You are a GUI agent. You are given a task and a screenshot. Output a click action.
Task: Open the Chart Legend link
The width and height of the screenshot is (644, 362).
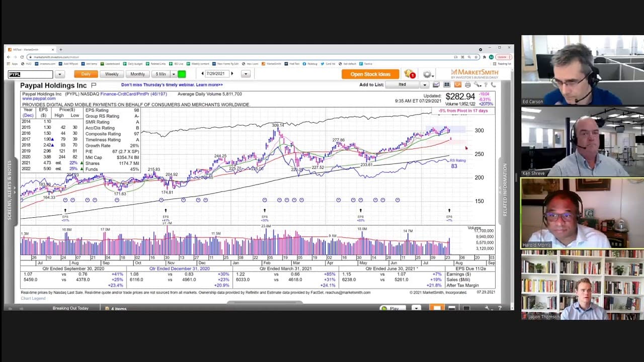pos(33,299)
